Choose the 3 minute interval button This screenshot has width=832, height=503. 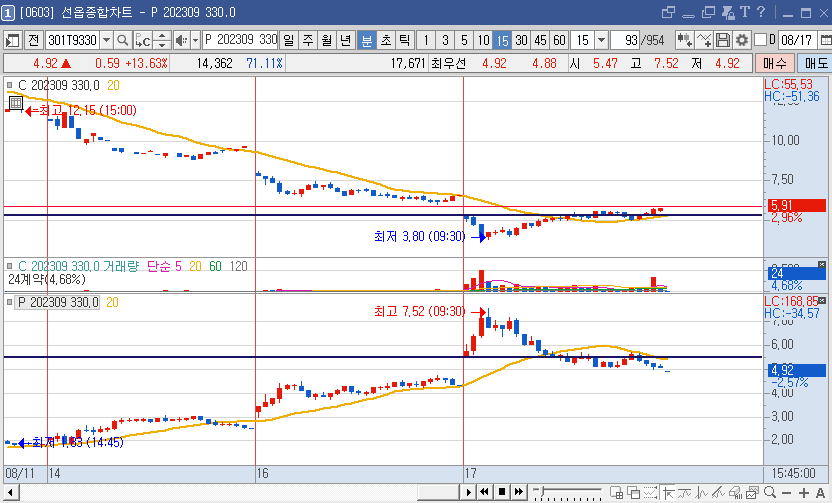(445, 40)
